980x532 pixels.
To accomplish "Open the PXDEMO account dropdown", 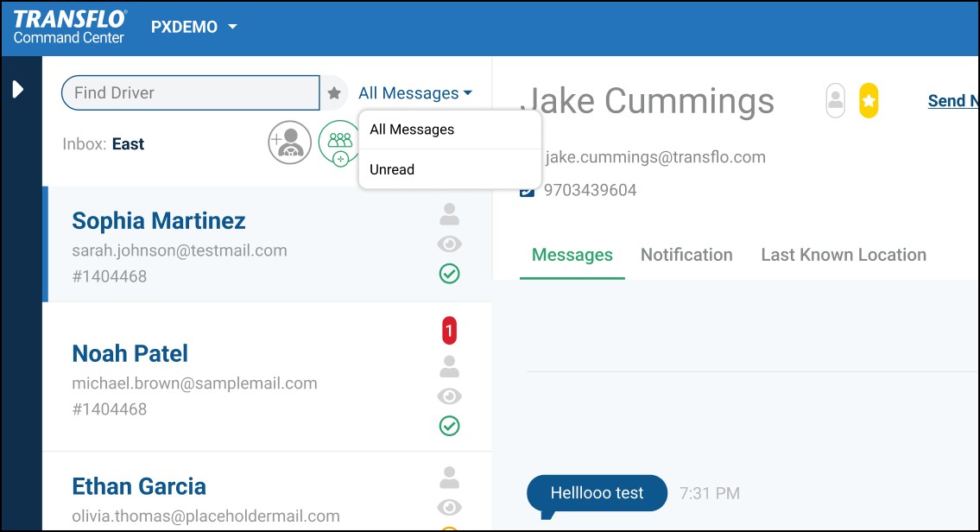I will click(x=194, y=27).
